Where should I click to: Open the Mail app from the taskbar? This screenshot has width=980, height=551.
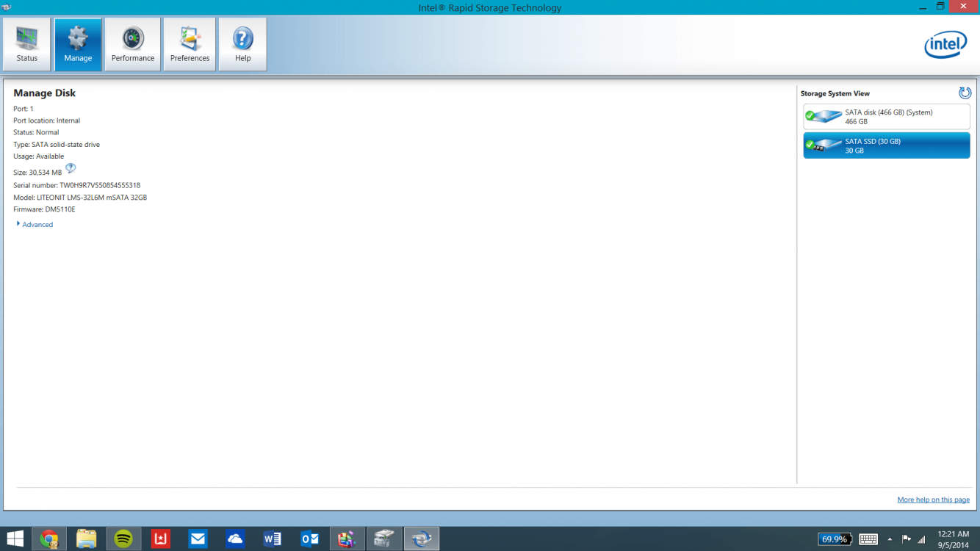click(x=198, y=539)
